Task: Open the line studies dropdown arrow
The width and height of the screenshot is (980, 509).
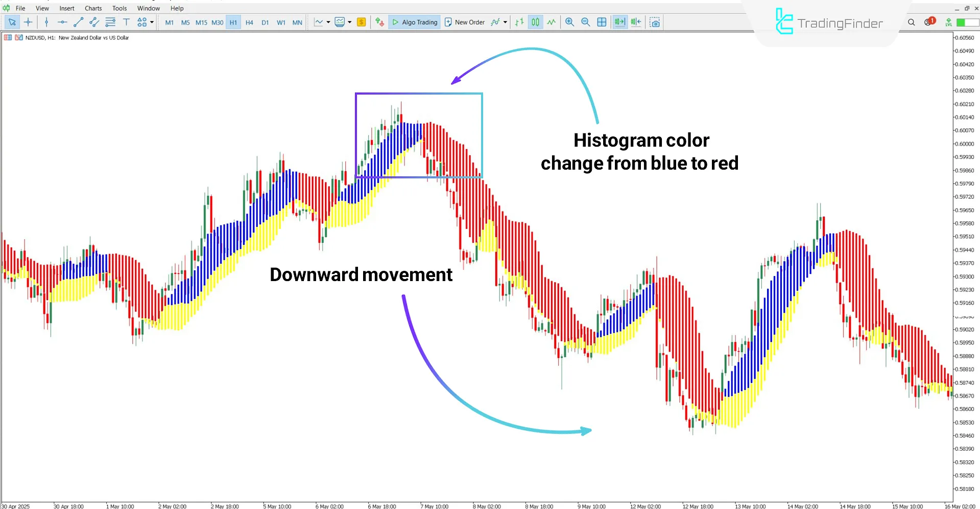Action: tap(329, 22)
